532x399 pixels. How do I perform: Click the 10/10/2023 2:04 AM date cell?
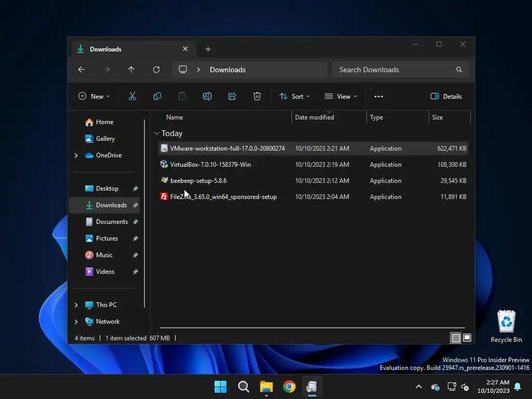[x=322, y=196]
